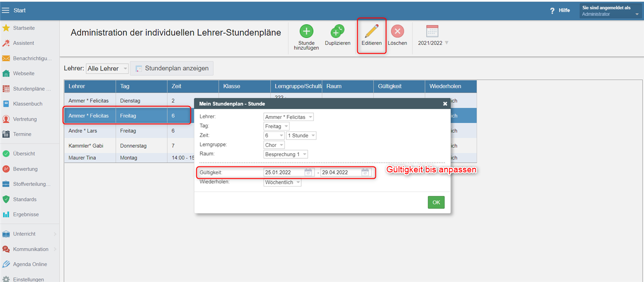Open the Kommunikation chat bubbles icon
Image resolution: width=644 pixels, height=282 pixels.
6,249
